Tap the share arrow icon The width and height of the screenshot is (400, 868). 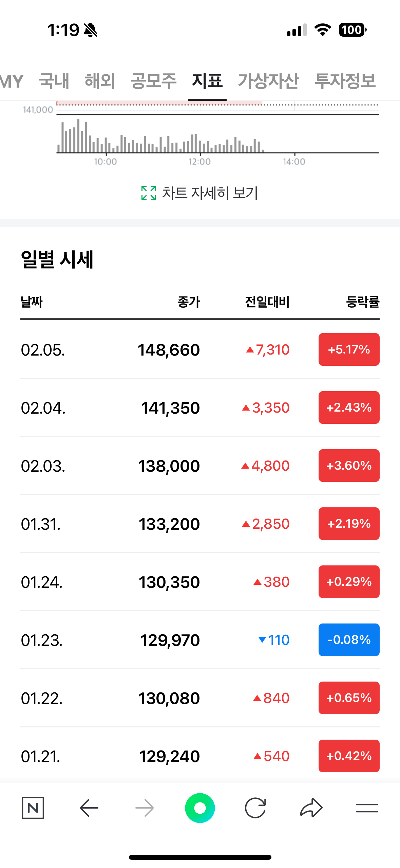pos(311,808)
